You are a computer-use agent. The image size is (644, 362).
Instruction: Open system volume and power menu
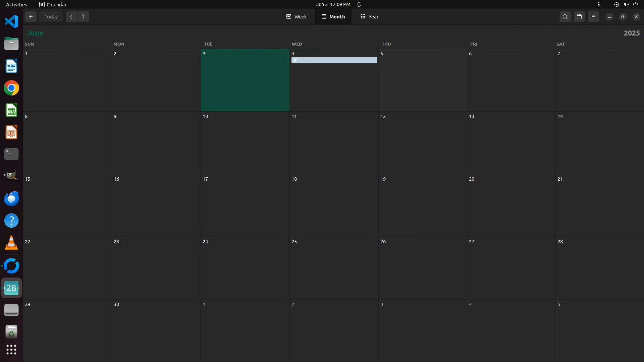click(626, 4)
